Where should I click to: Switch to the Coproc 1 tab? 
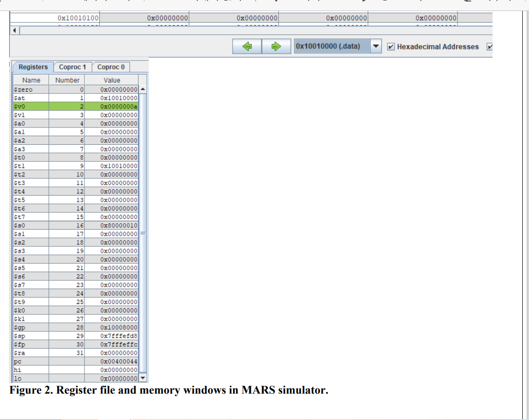coord(72,67)
